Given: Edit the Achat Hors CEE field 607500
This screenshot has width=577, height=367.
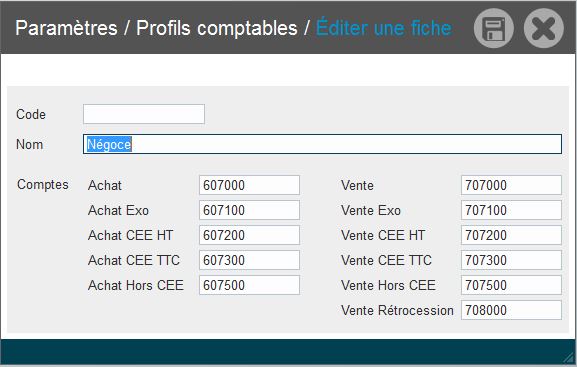Looking at the screenshot, I should click(x=249, y=285).
